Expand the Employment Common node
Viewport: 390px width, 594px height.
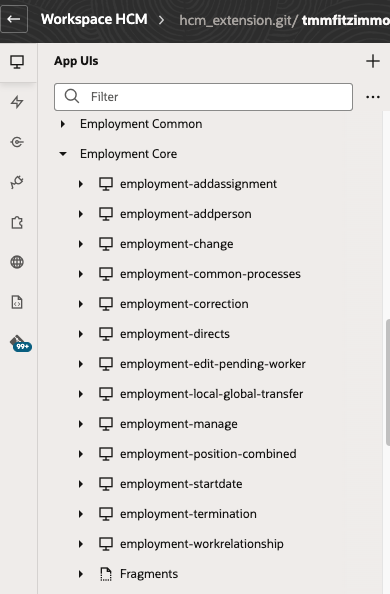(63, 124)
